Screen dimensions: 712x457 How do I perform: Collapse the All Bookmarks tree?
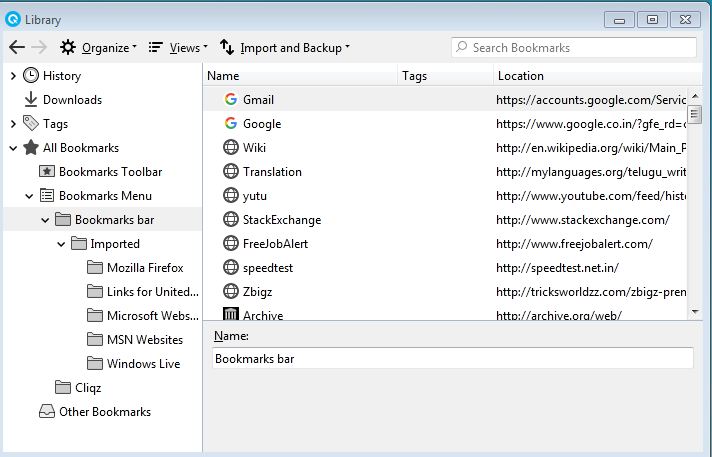(13, 148)
